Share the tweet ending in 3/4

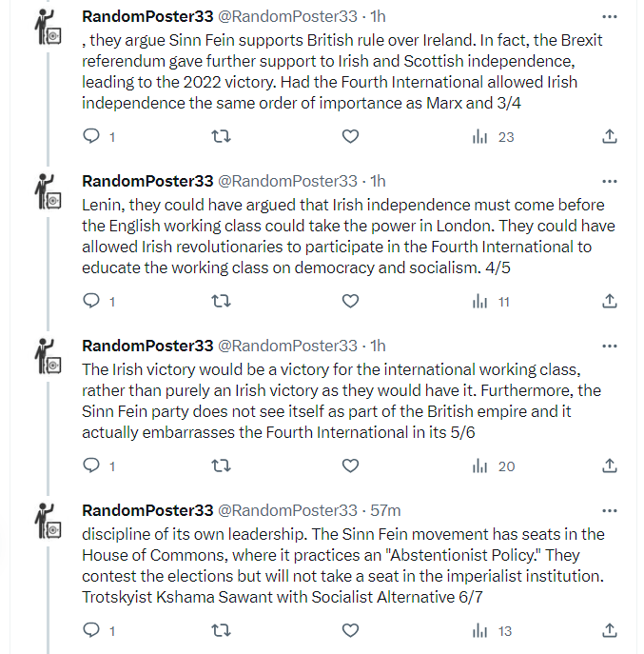pos(610,137)
